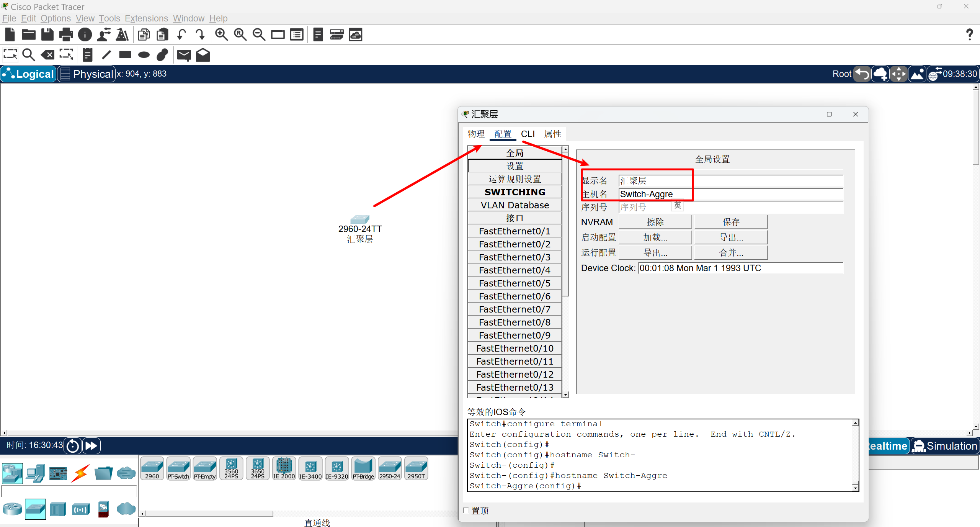
Task: Pick the Draw Rectangle tool
Action: [125, 55]
